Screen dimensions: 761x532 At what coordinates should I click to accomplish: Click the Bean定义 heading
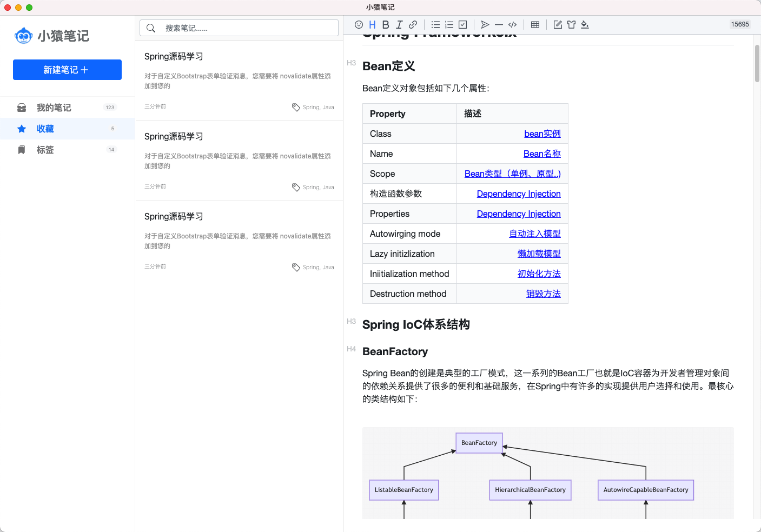tap(389, 66)
